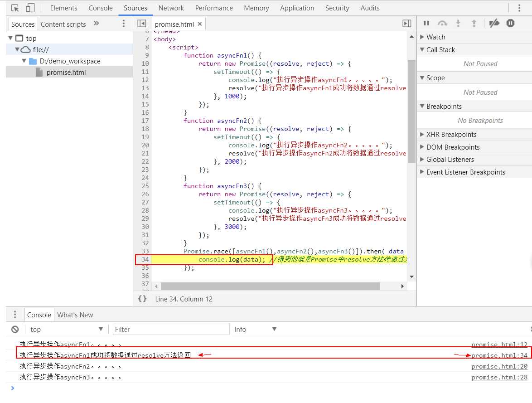Activate the inspect element picker icon

pyautogui.click(x=15, y=8)
